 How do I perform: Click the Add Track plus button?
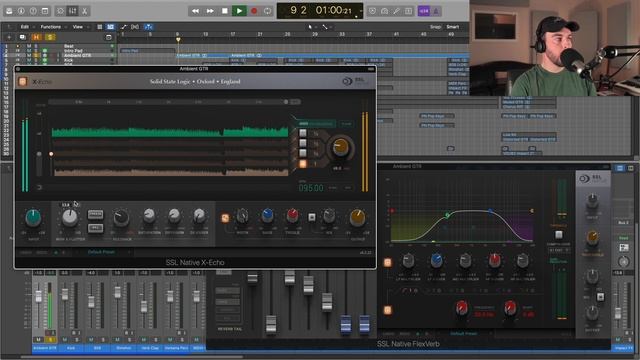coord(9,37)
